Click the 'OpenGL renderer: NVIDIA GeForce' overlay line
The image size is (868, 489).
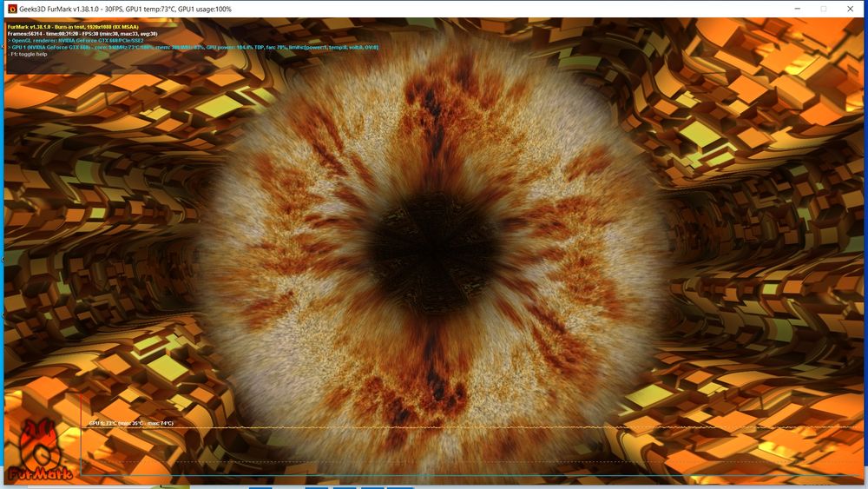76,41
